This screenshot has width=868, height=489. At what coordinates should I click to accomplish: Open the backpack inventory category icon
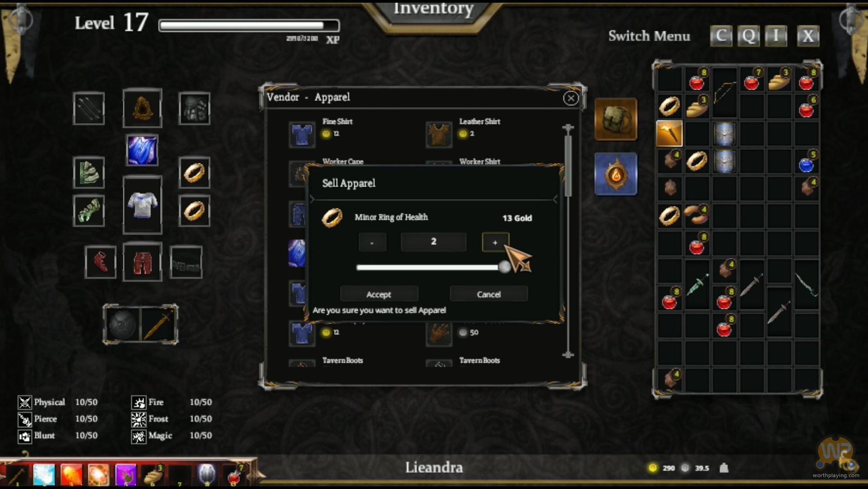(x=616, y=120)
